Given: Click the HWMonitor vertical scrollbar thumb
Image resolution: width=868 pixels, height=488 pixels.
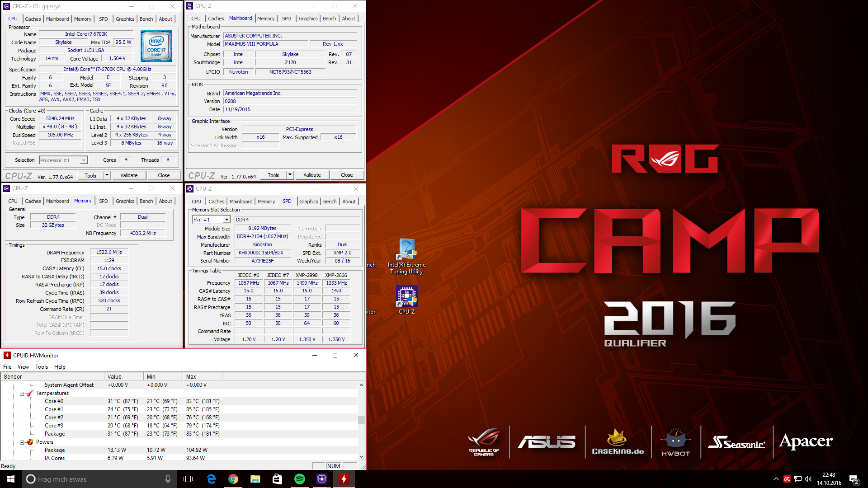Looking at the screenshot, I should coord(361,420).
